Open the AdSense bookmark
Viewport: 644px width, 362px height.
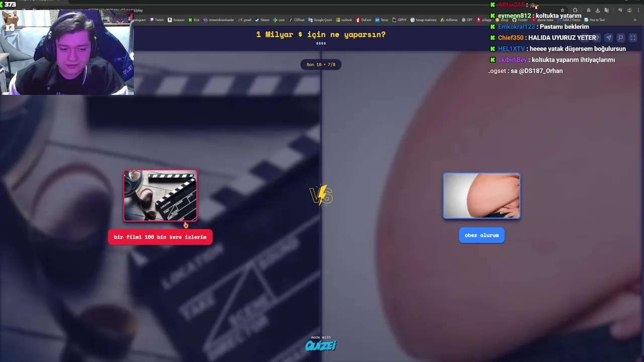click(x=448, y=20)
